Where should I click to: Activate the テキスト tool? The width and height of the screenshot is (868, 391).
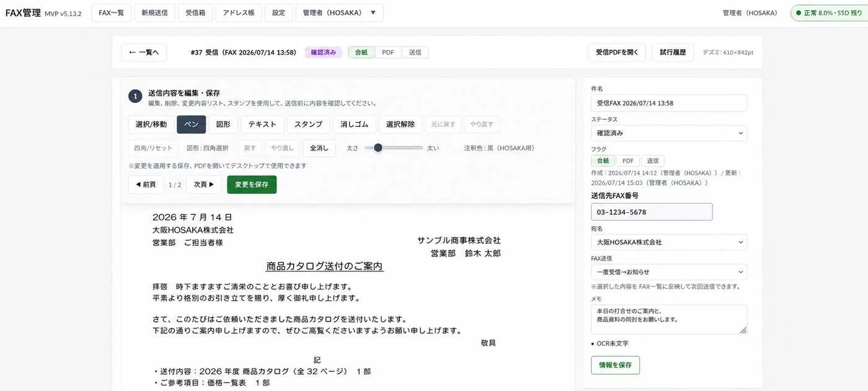tap(262, 124)
